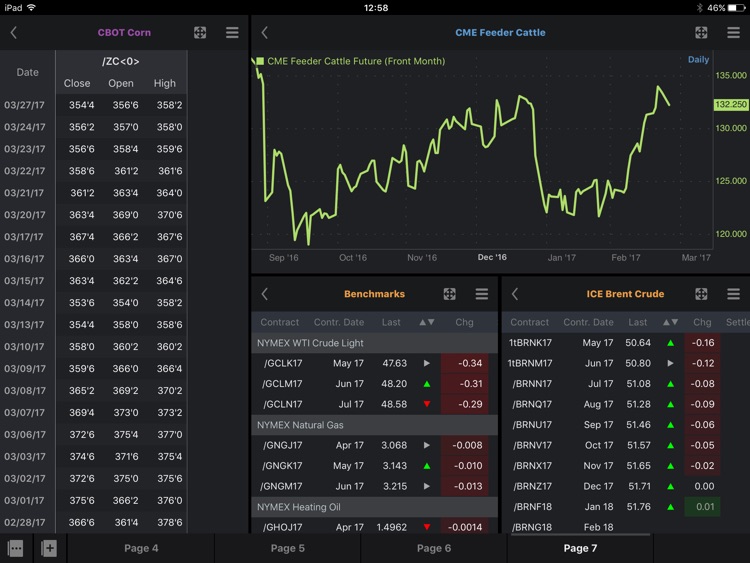The image size is (750, 563).
Task: Collapse the NYMEX Heating Oil group
Action: (x=375, y=507)
